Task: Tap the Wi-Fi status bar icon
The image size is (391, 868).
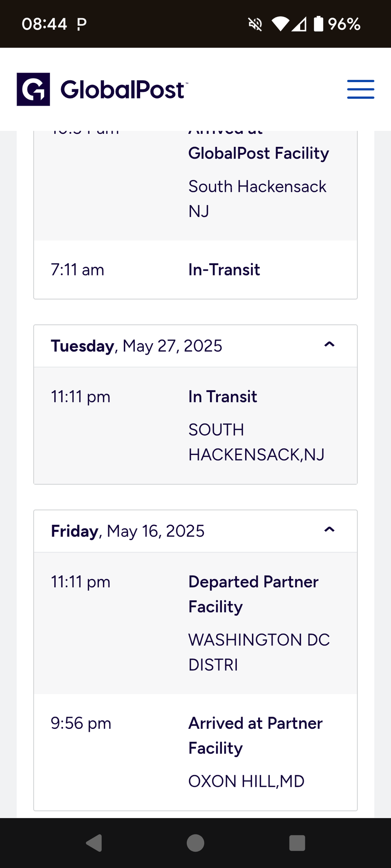Action: click(x=280, y=24)
